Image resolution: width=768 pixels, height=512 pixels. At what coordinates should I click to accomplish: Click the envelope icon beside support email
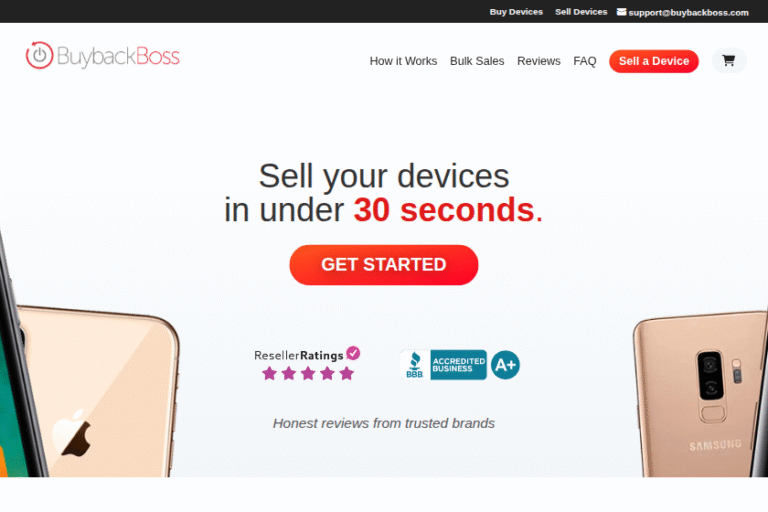pyautogui.click(x=621, y=12)
